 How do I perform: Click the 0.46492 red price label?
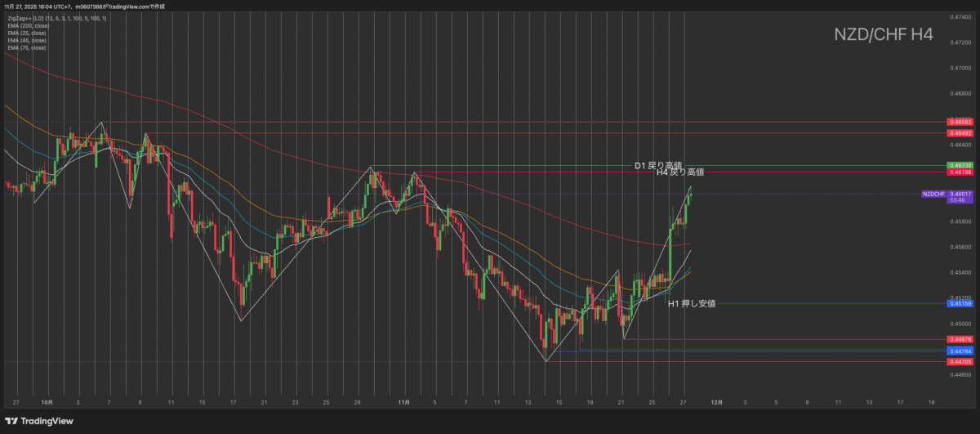pos(959,132)
